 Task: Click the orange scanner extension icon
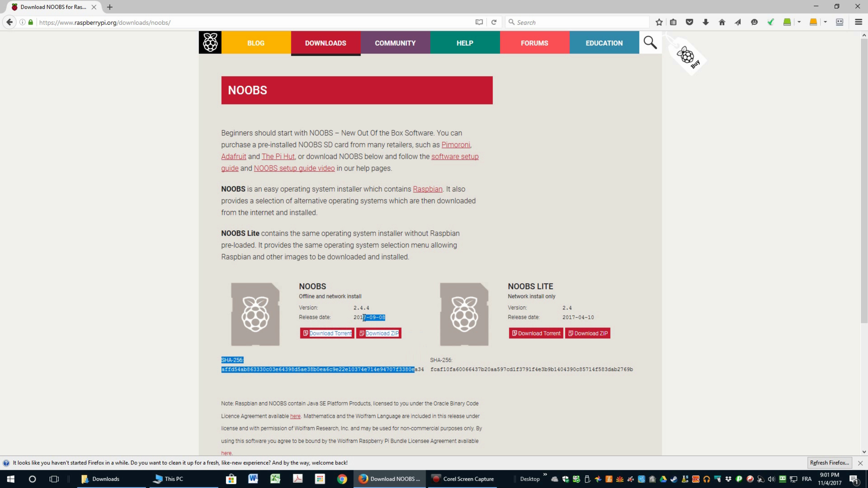tap(813, 22)
